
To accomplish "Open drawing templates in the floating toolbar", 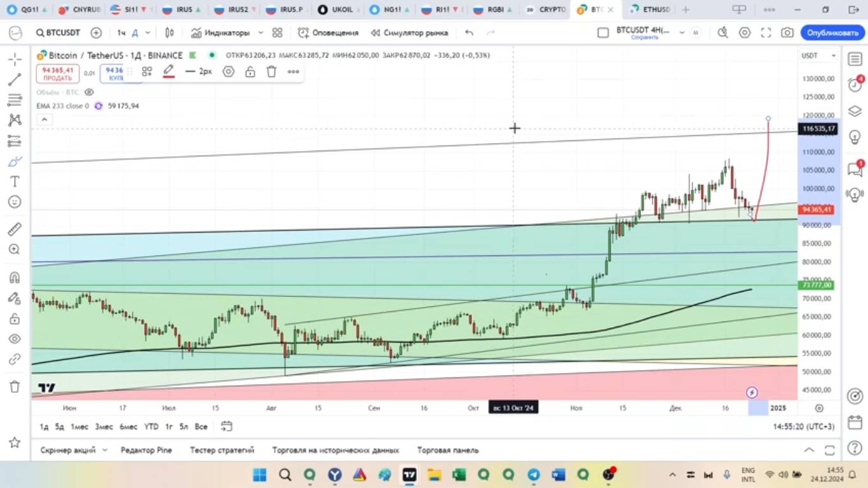I will [147, 72].
